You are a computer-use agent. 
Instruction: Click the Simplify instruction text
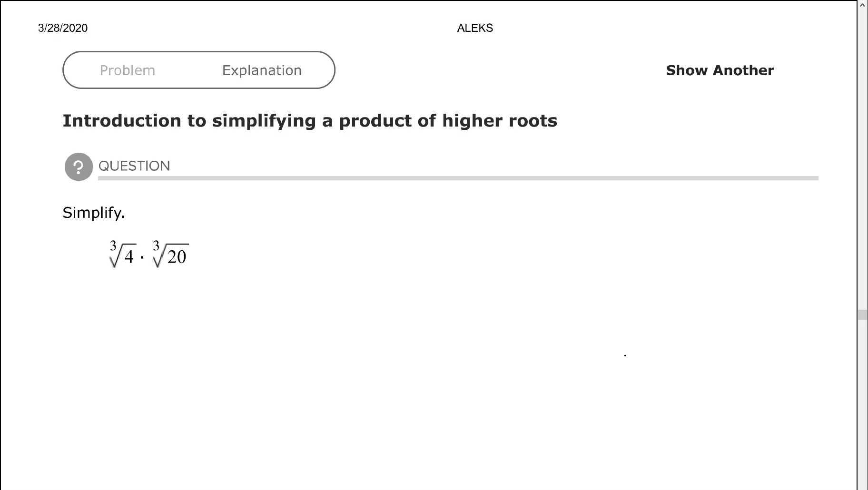93,213
